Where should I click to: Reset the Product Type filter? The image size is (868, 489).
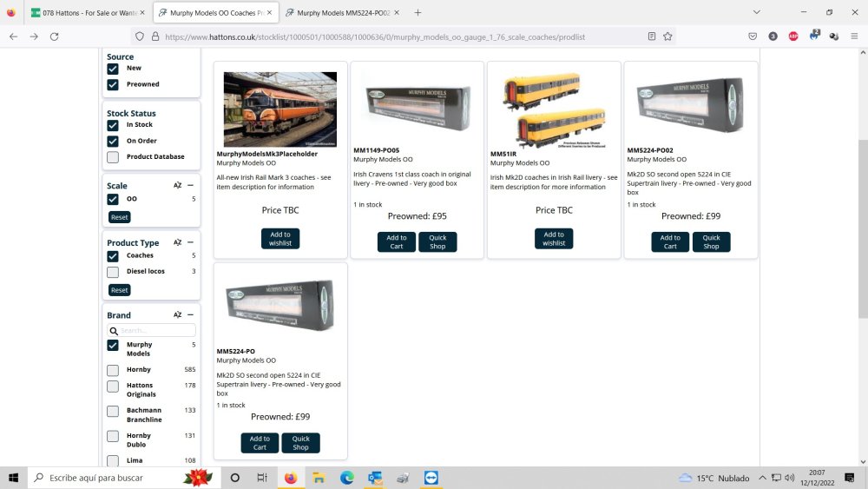(119, 290)
